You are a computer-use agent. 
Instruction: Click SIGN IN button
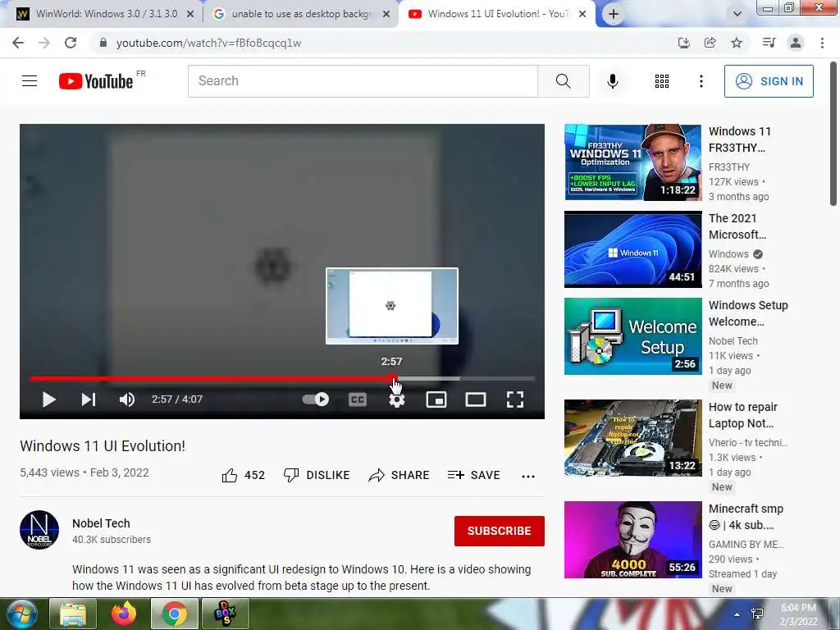point(769,81)
